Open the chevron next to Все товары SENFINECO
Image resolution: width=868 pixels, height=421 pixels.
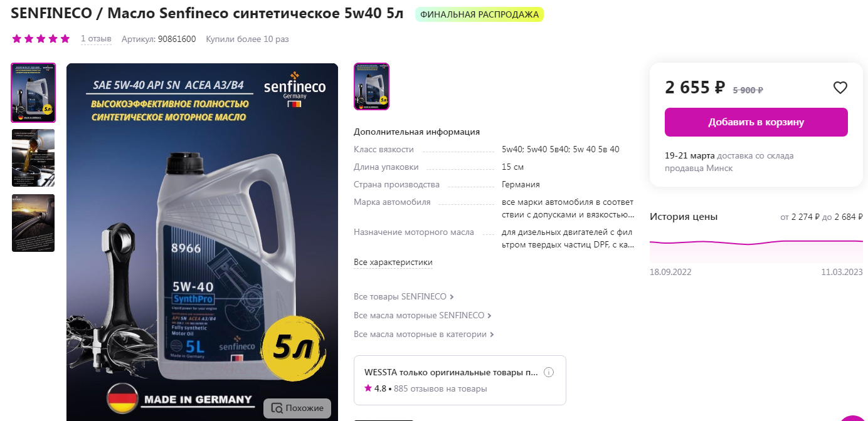click(452, 297)
